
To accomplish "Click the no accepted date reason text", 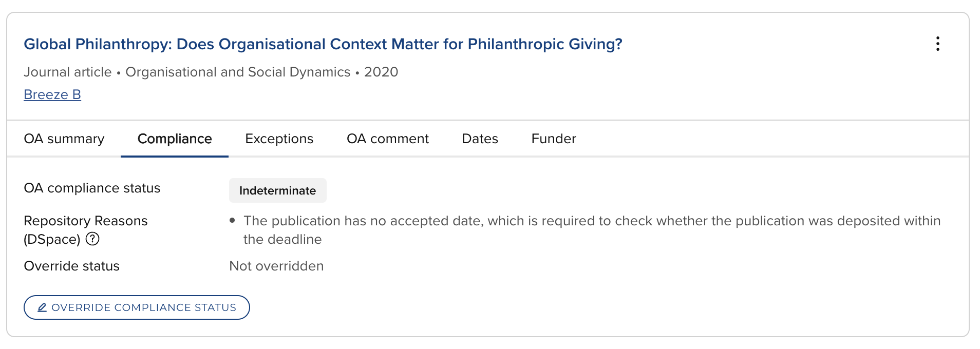I will 592,221.
